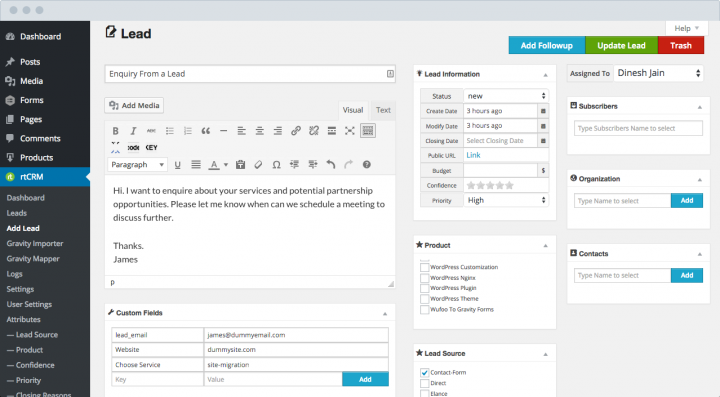720x397 pixels.
Task: Redo the last edit
Action: tap(349, 165)
